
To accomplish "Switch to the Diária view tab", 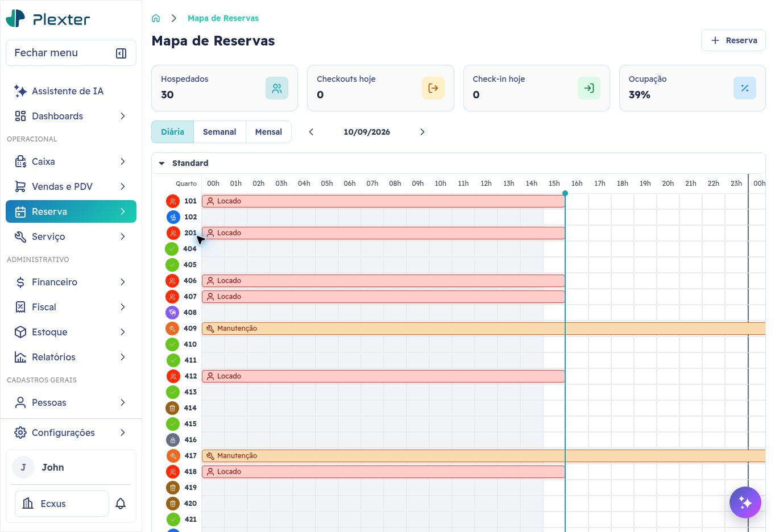I will [172, 132].
